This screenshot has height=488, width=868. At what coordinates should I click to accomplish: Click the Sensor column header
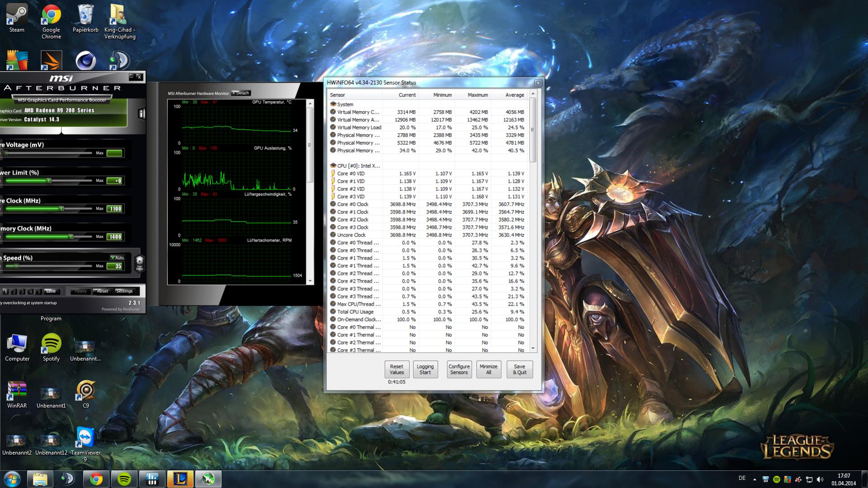tap(355, 95)
